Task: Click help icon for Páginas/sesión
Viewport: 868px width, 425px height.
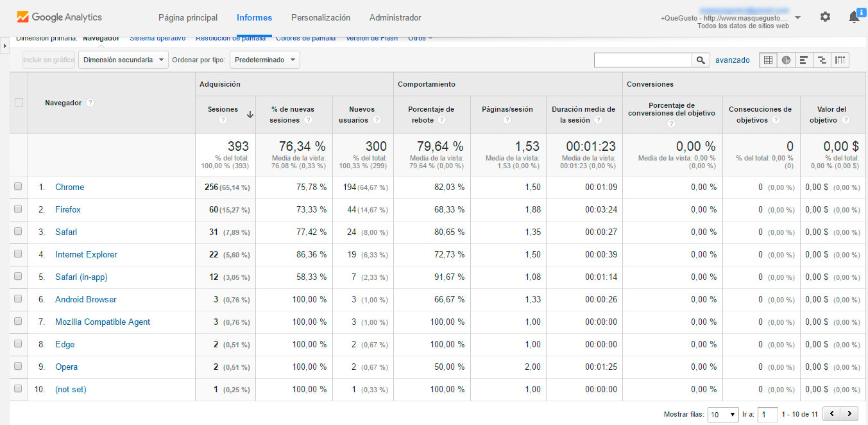Action: 507,120
